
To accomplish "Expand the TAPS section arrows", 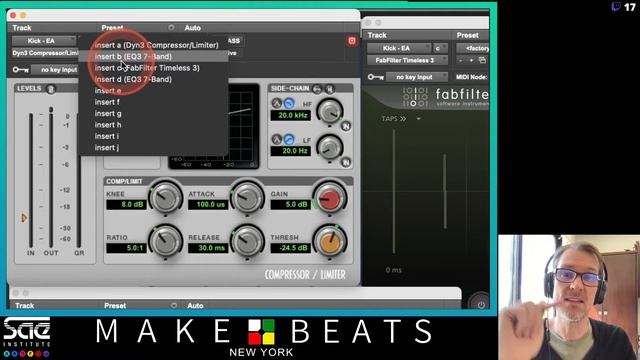I will [403, 119].
